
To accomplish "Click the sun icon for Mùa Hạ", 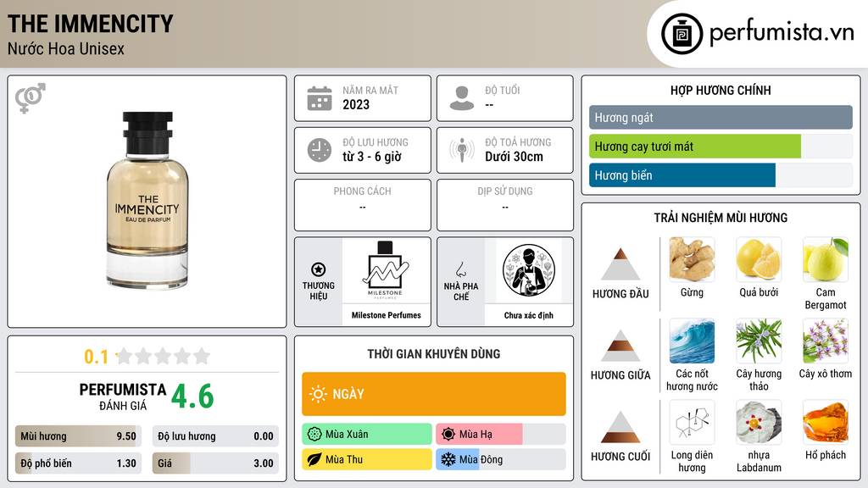I will click(448, 434).
